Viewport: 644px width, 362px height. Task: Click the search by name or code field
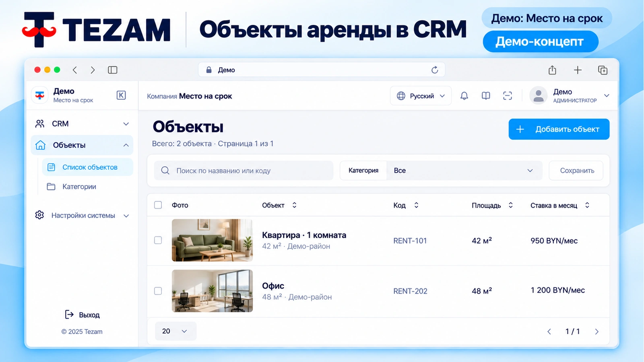(244, 171)
